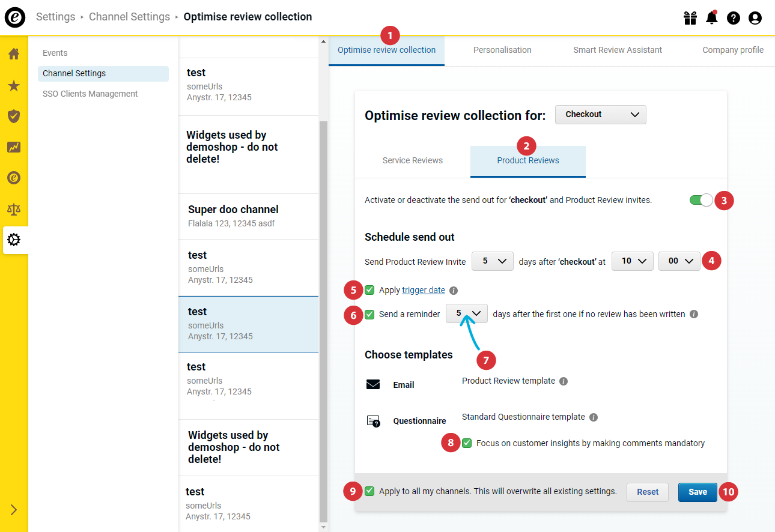
Task: Click the Standard Questionnaire template text
Action: click(x=523, y=417)
